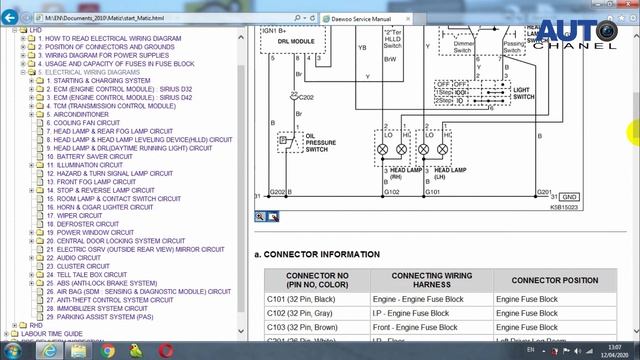Click the C101 (32 Pin, Black) cell
This screenshot has height=360, width=640.
[317, 300]
